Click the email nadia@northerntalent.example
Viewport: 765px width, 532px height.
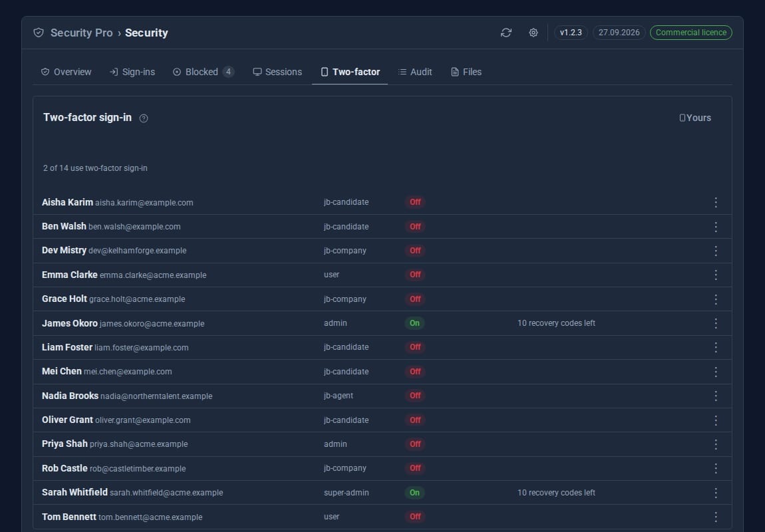(x=156, y=396)
